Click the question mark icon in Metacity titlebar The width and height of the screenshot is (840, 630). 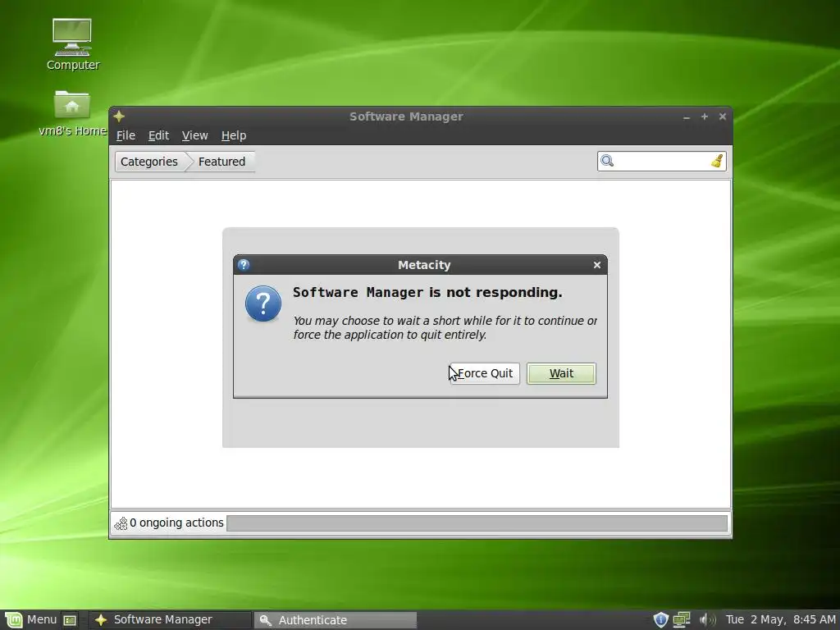244,265
